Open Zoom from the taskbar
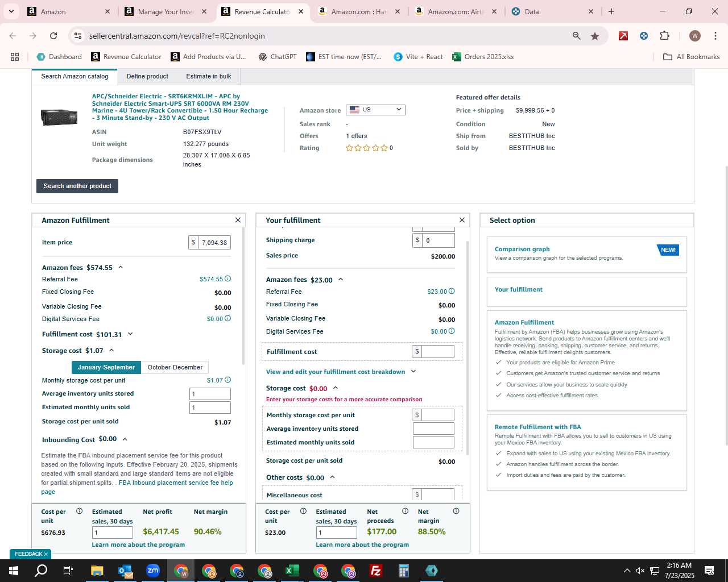The image size is (728, 582). pos(152,571)
